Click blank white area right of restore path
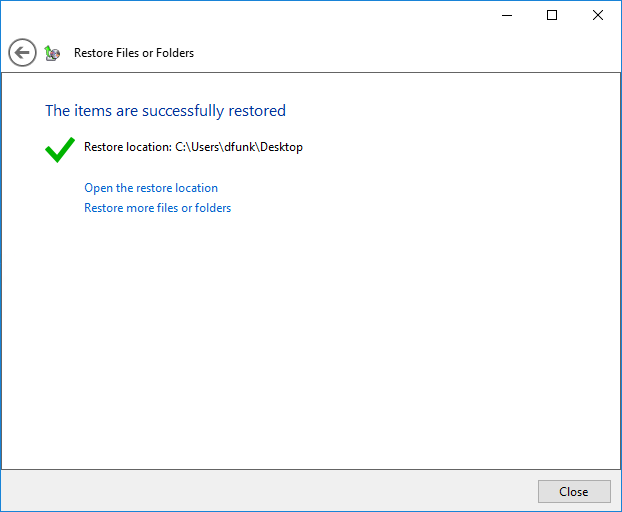Image resolution: width=622 pixels, height=512 pixels. 450,147
